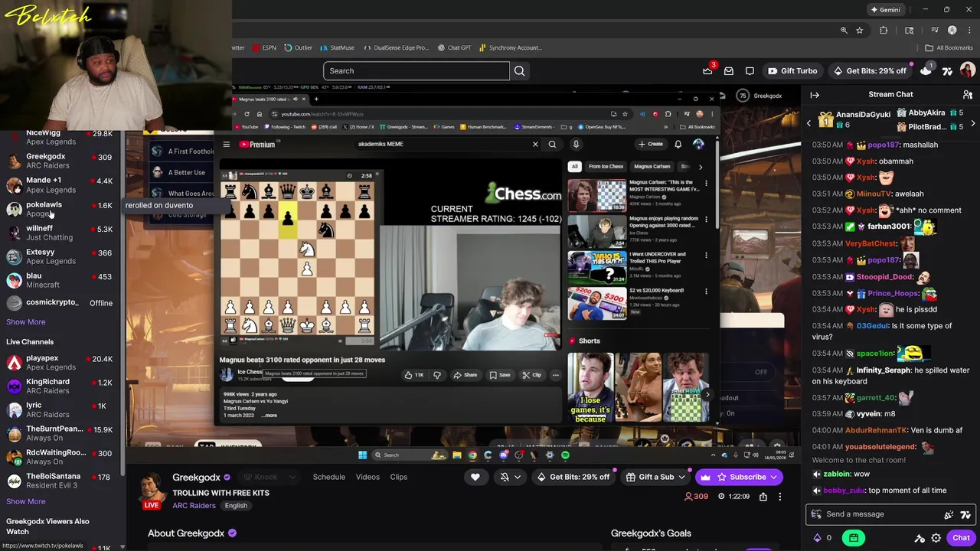
Task: Like the Magnus YouTube video
Action: 414,375
